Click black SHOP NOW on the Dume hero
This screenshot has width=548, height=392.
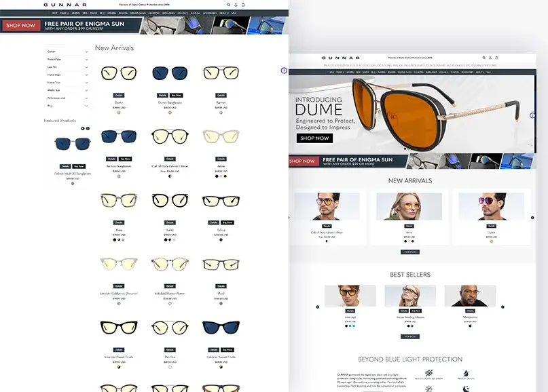click(x=314, y=138)
